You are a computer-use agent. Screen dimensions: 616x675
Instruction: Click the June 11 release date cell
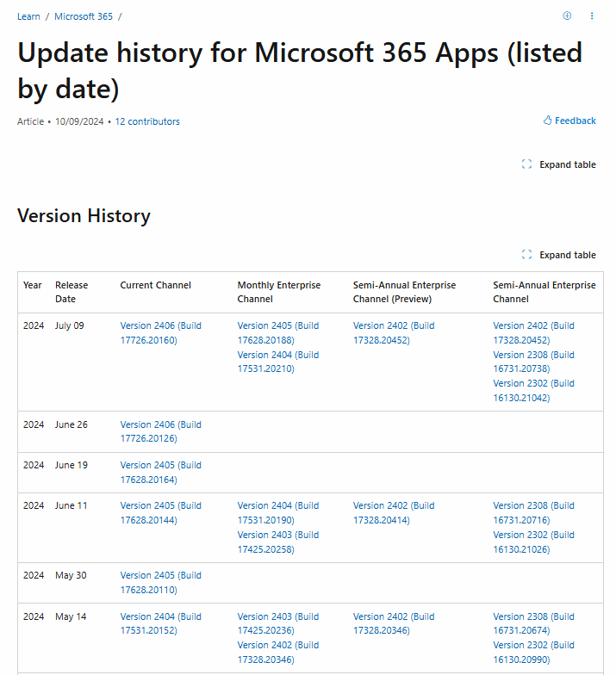(71, 505)
